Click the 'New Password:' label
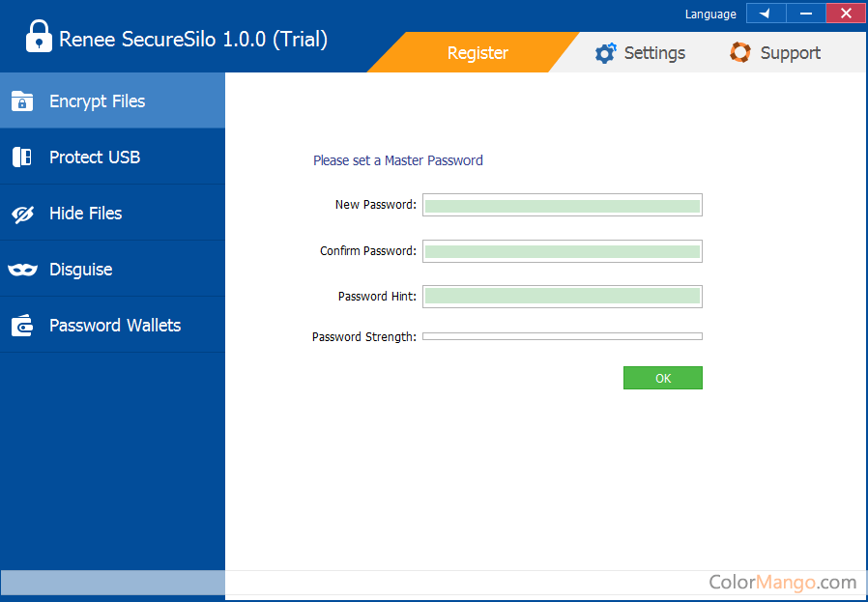This screenshot has width=868, height=602. (x=375, y=205)
